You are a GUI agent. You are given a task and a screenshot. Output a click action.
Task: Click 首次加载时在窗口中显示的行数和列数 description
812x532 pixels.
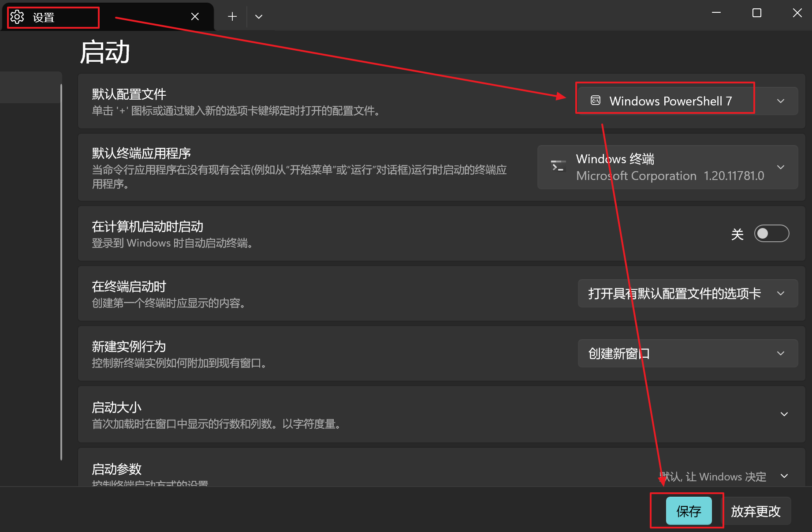[216, 424]
